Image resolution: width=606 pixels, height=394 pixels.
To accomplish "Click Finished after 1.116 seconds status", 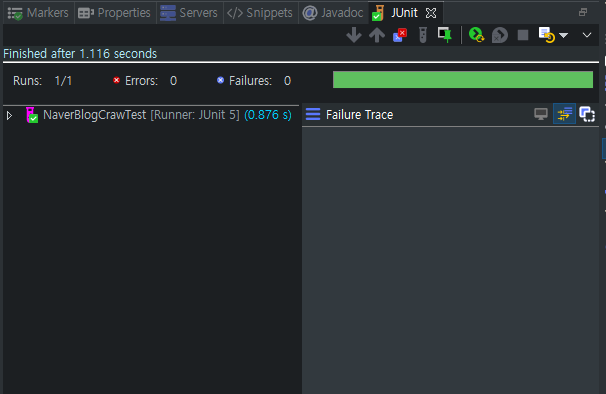I will point(80,54).
